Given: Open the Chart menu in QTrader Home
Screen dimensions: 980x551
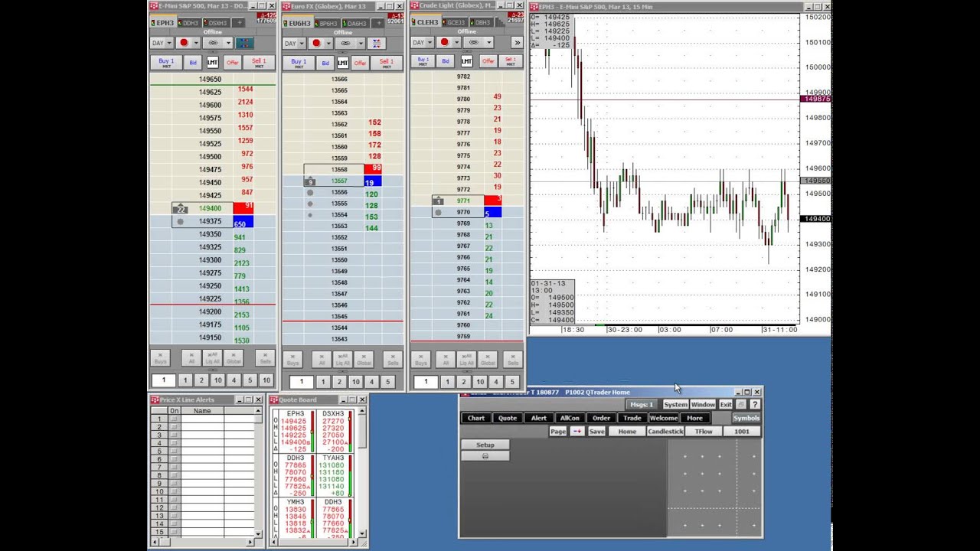Looking at the screenshot, I should point(476,418).
